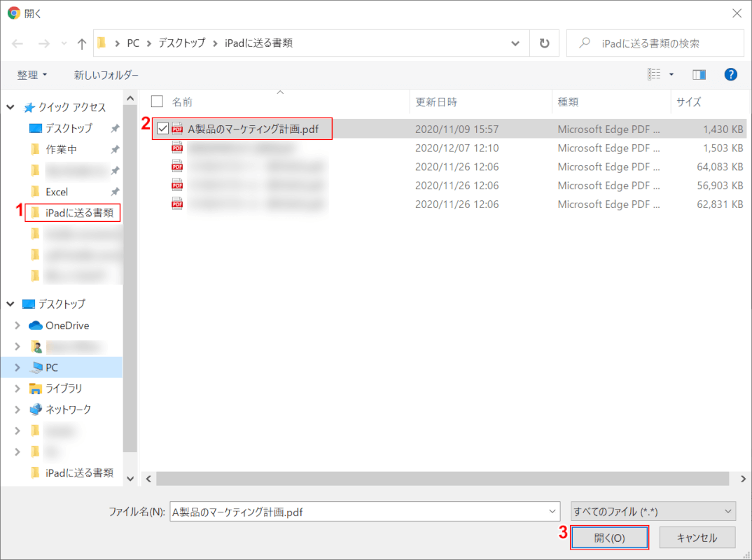752x560 pixels.
Task: Toggle the select-all checkbox in 名前 header
Action: (x=156, y=101)
